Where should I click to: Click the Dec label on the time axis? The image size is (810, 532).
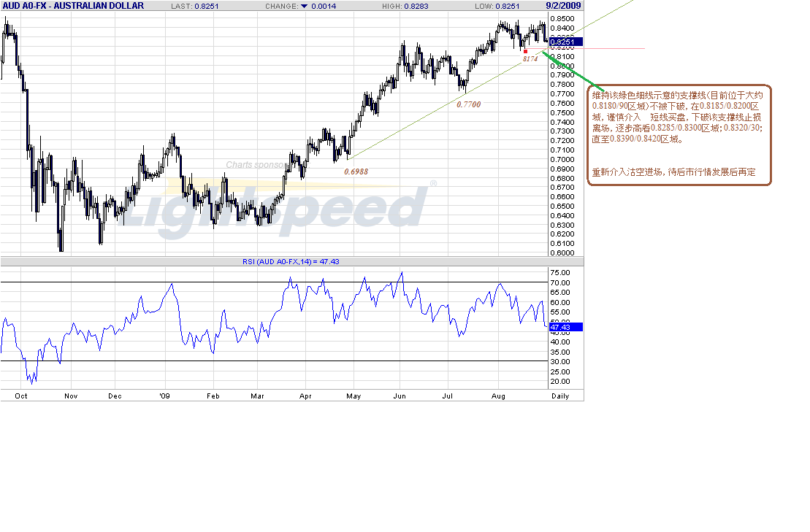(x=115, y=396)
